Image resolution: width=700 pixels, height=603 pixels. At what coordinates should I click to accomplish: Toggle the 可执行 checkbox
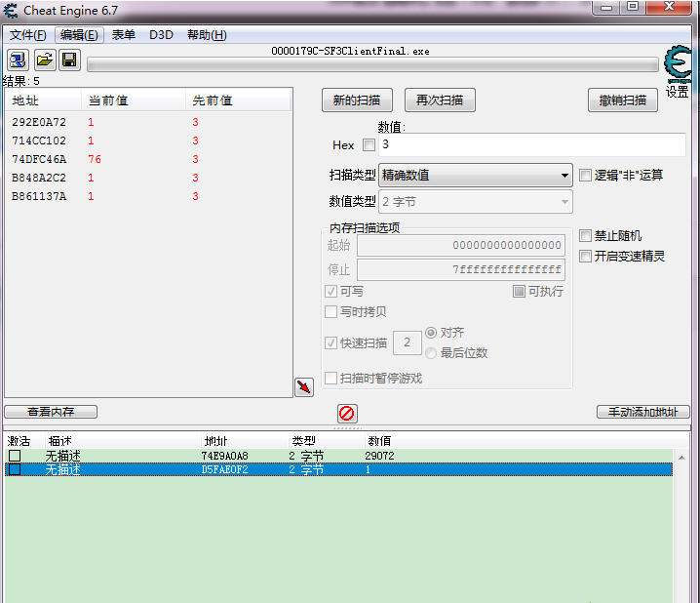tap(519, 291)
